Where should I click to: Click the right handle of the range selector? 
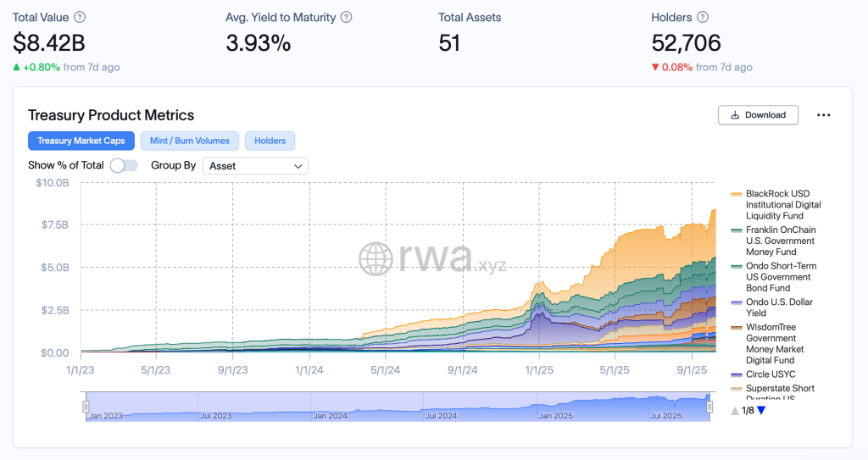point(710,407)
